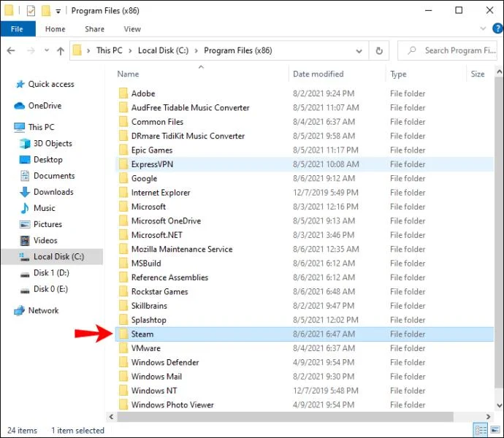Switch to the Share ribbon tab

[x=94, y=29]
